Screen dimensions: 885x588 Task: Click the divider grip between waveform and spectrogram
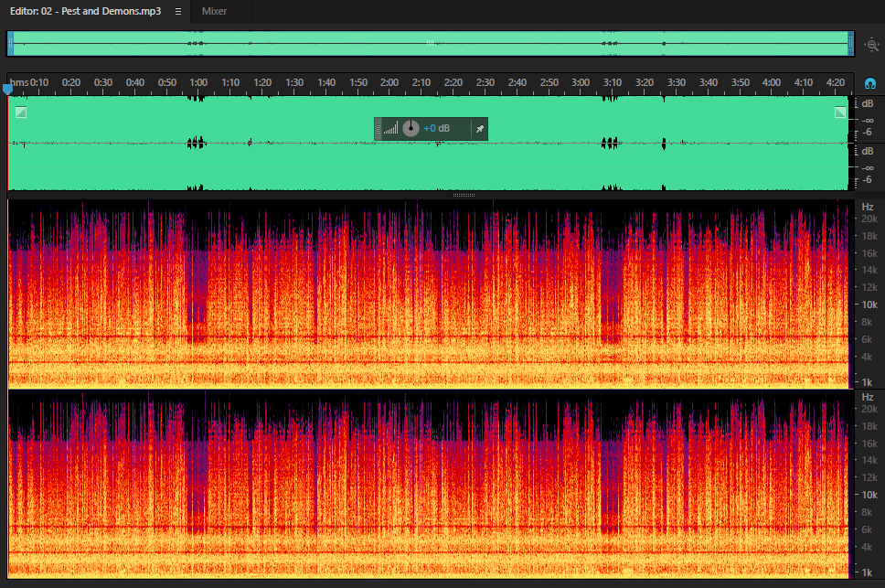(x=464, y=196)
